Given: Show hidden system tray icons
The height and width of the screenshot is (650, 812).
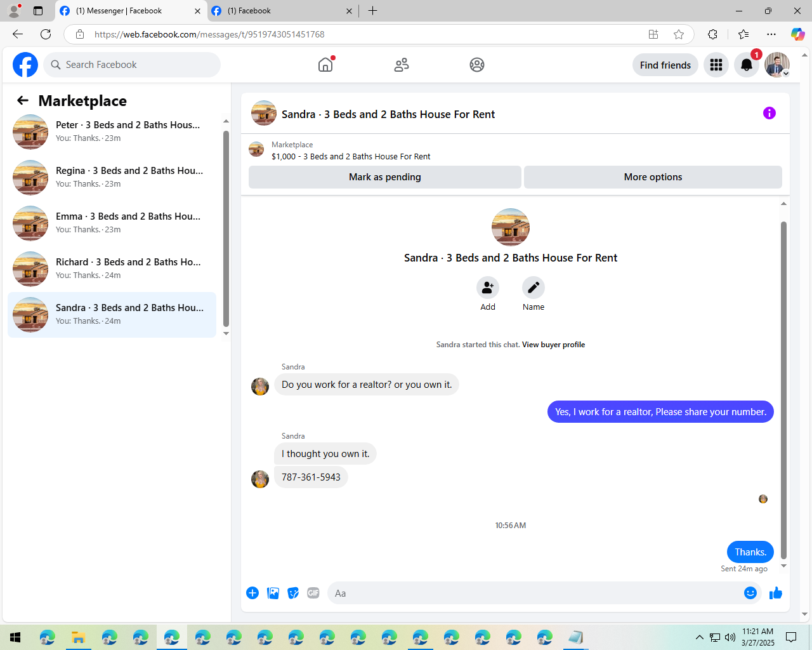Looking at the screenshot, I should click(x=699, y=637).
